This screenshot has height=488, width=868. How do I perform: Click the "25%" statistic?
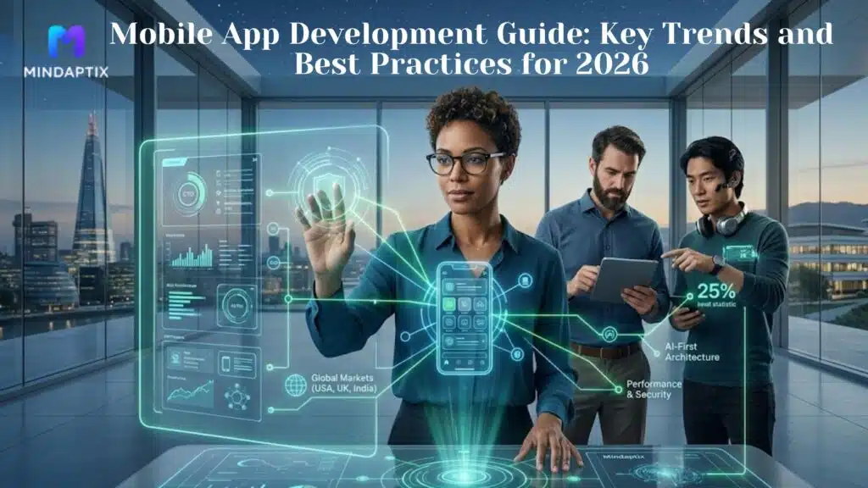[x=715, y=291]
